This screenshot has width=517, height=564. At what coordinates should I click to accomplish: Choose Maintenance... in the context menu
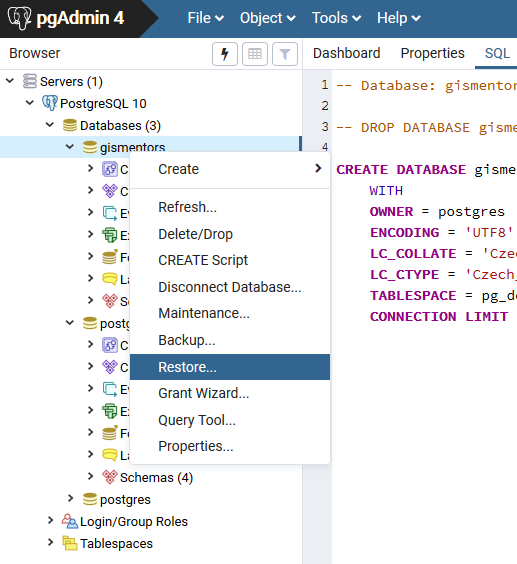230,313
